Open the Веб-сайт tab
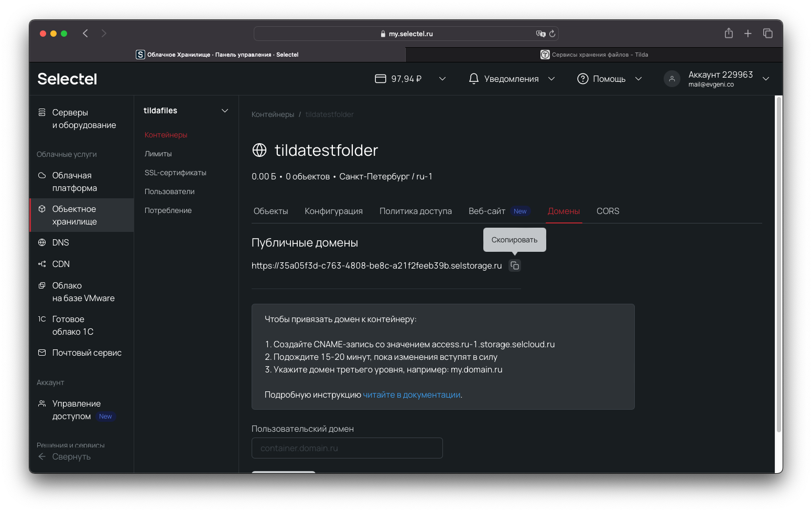This screenshot has width=812, height=512. [487, 211]
